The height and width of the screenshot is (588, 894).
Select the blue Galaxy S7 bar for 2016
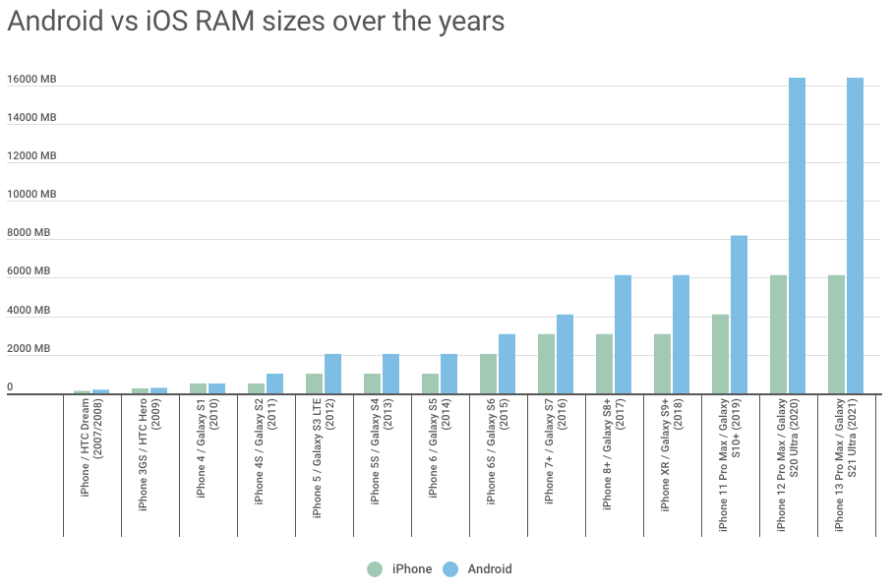566,354
